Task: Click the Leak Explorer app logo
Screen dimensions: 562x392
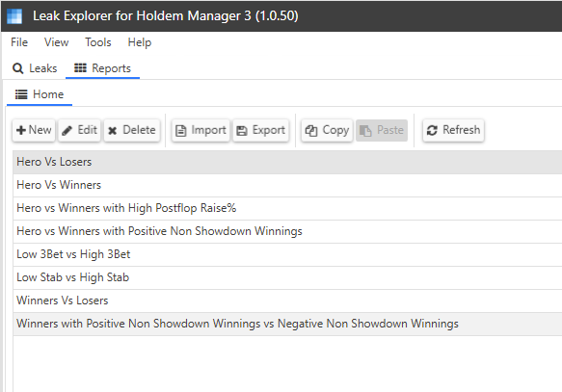Action: point(14,16)
